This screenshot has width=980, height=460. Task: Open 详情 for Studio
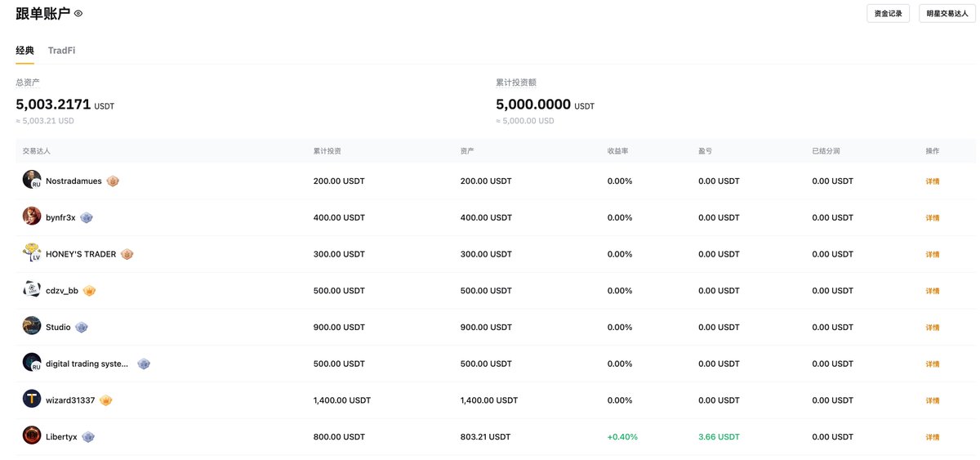pyautogui.click(x=932, y=328)
